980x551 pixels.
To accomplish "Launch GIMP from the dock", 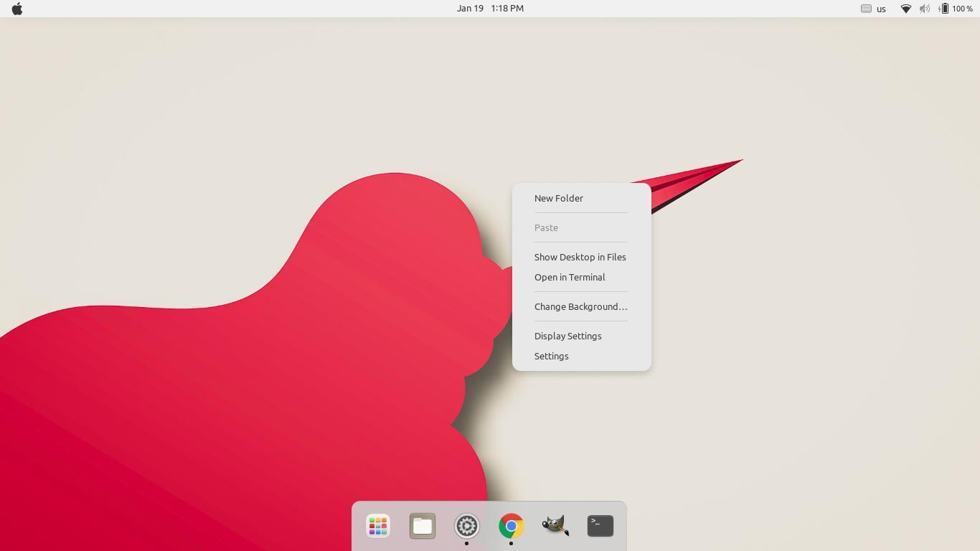I will [x=555, y=526].
